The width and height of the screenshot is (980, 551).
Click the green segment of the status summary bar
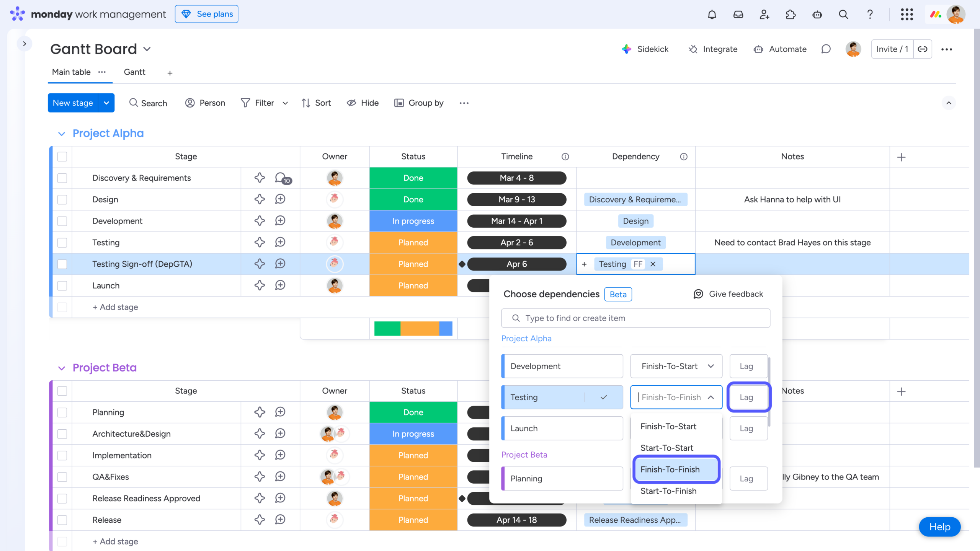tap(387, 328)
